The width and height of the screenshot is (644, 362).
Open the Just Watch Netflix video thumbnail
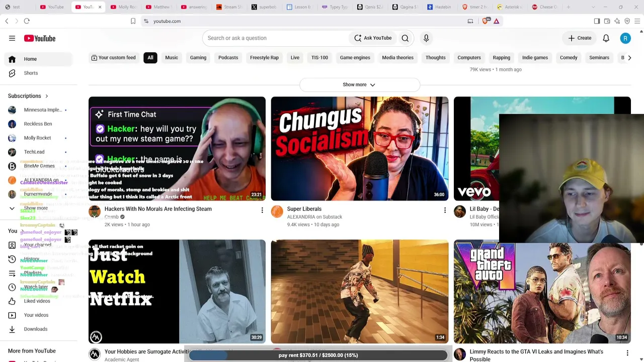point(177,292)
